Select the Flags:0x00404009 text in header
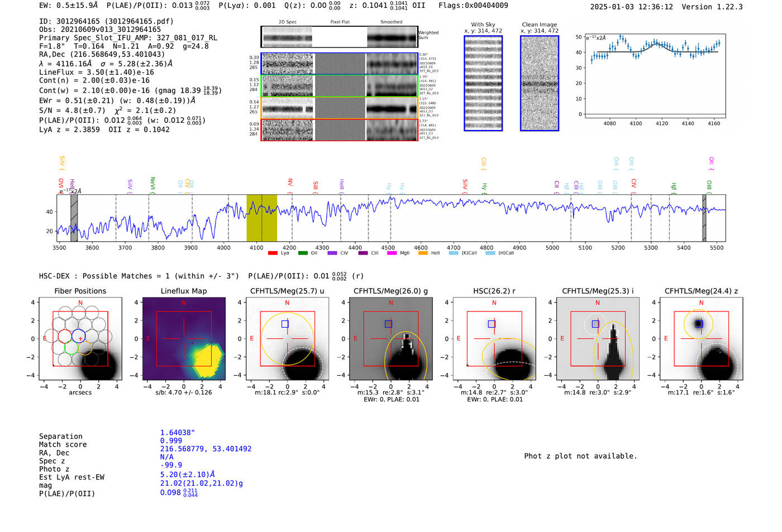This screenshot has height=532, width=782. (473, 6)
